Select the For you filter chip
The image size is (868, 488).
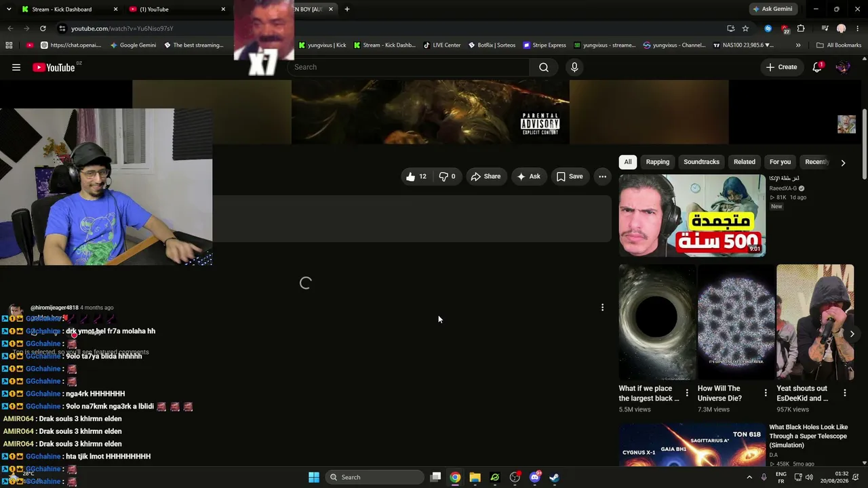pos(780,162)
